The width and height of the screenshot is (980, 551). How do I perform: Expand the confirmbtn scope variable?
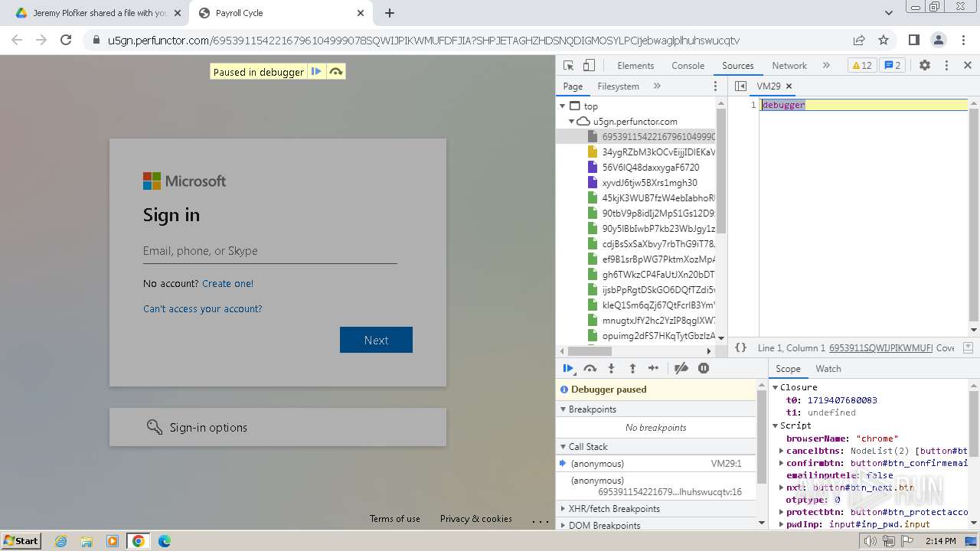click(781, 463)
